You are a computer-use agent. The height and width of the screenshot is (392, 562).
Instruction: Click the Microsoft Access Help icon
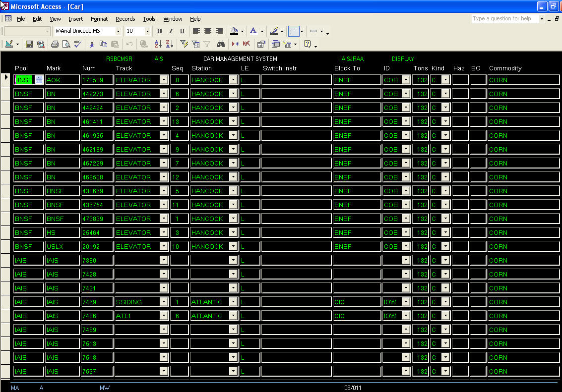(307, 44)
